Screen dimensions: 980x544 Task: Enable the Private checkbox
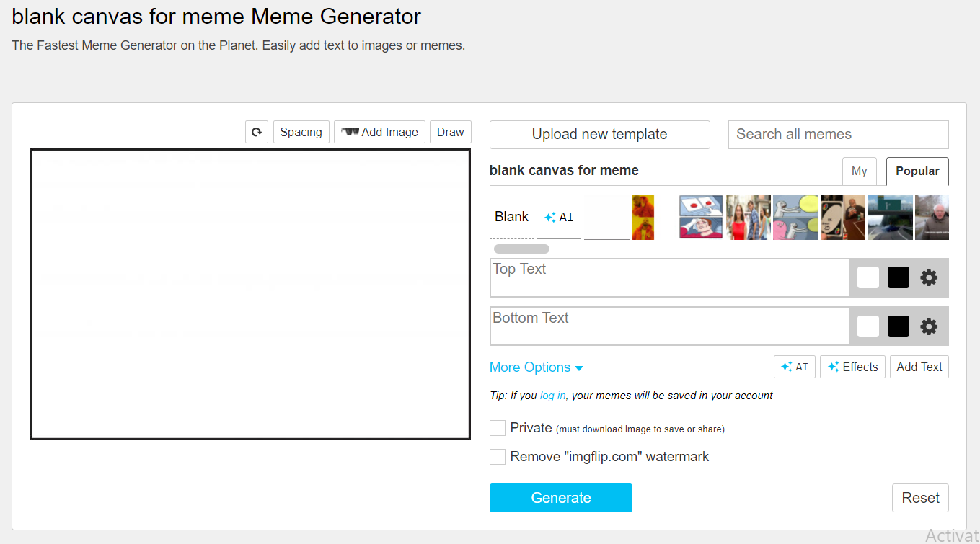pos(497,427)
